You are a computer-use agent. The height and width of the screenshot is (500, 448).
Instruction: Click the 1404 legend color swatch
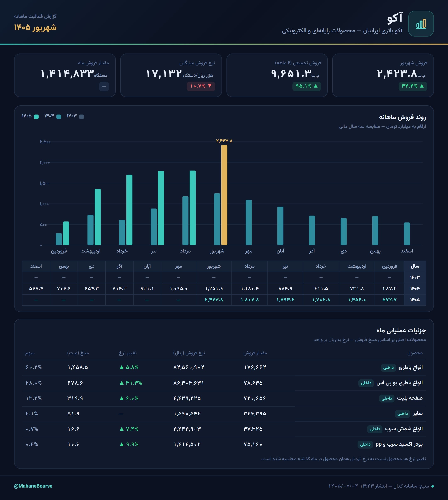coord(58,117)
